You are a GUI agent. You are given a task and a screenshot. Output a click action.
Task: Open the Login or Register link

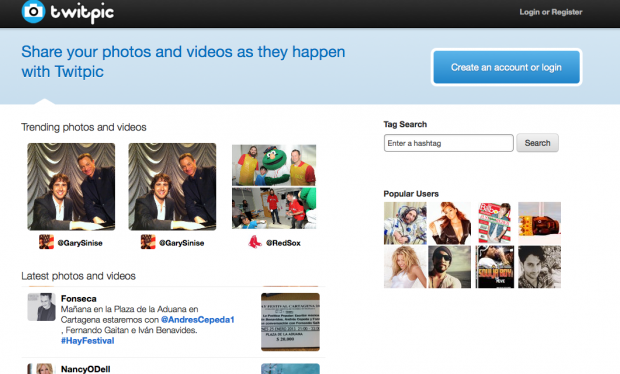click(551, 12)
